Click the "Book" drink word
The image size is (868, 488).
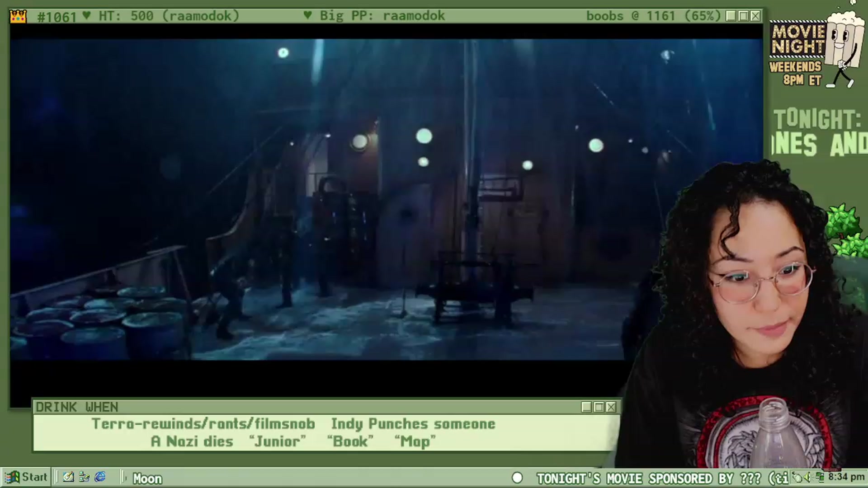350,441
